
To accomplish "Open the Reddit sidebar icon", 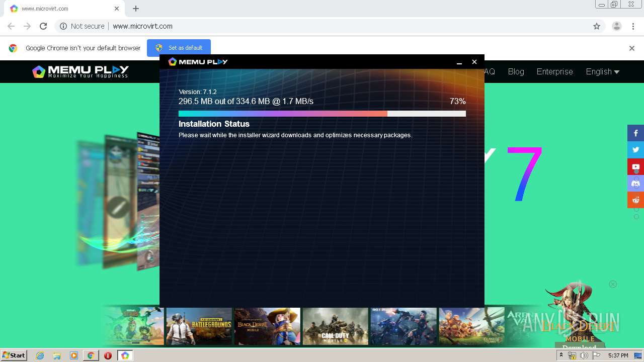I will 635,200.
